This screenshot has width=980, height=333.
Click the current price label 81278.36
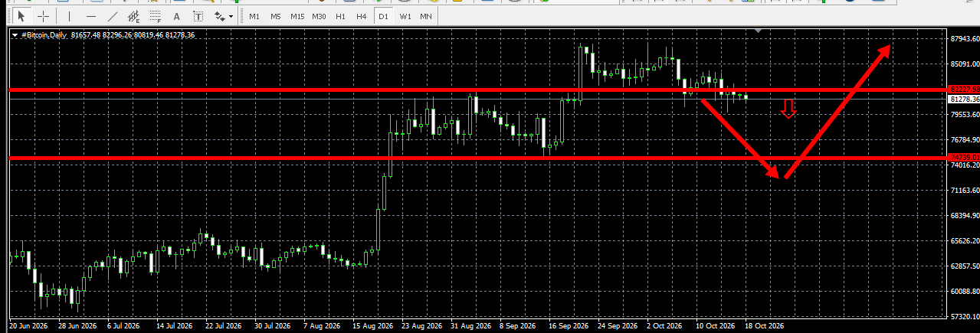pos(963,100)
